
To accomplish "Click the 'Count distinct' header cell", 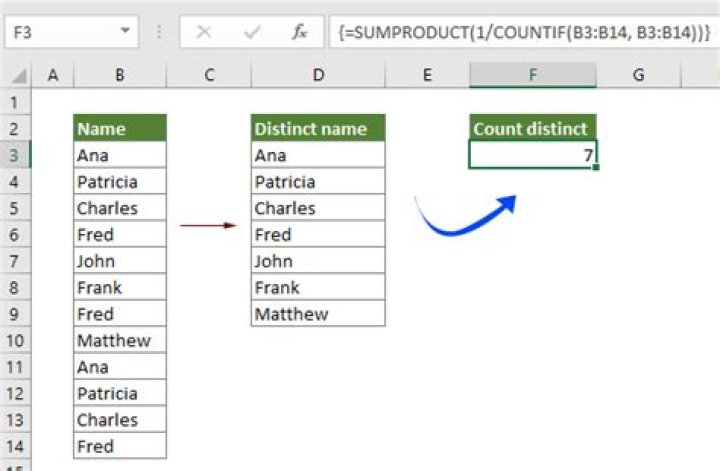I will pyautogui.click(x=533, y=129).
